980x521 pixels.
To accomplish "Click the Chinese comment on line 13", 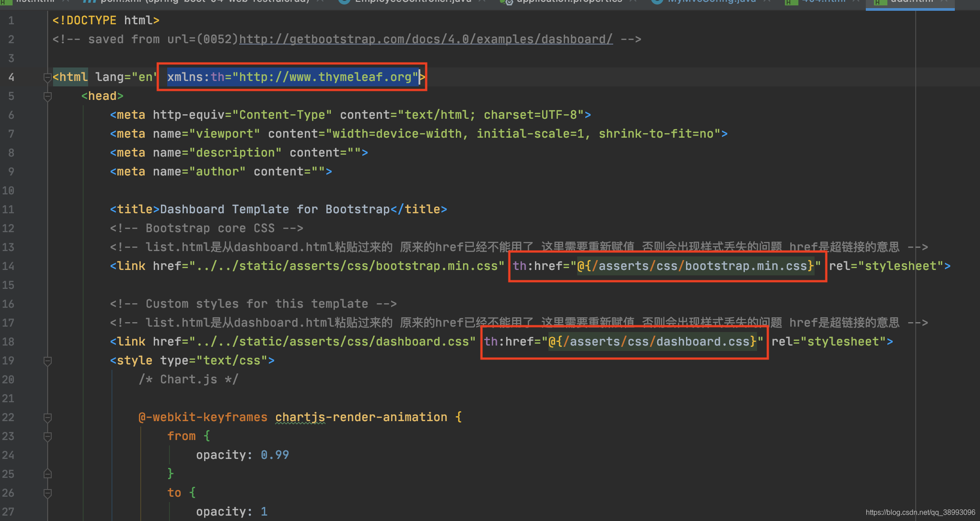I will point(519,247).
